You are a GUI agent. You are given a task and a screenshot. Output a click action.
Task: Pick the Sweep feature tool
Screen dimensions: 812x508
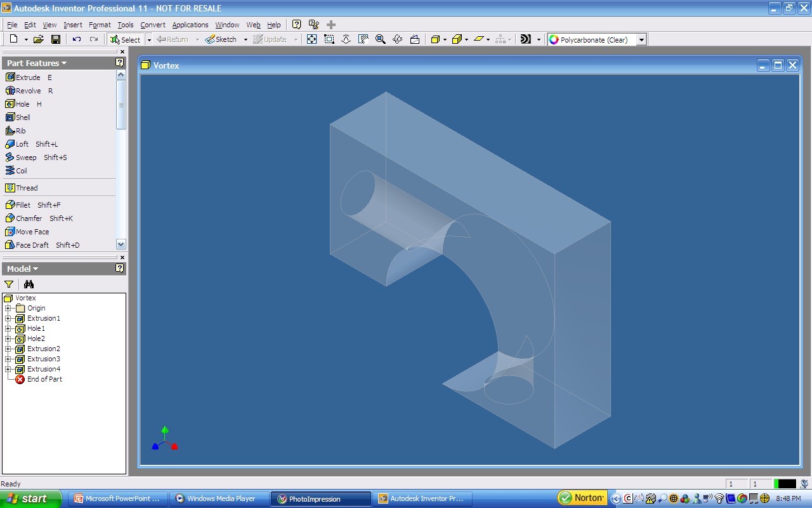point(25,157)
